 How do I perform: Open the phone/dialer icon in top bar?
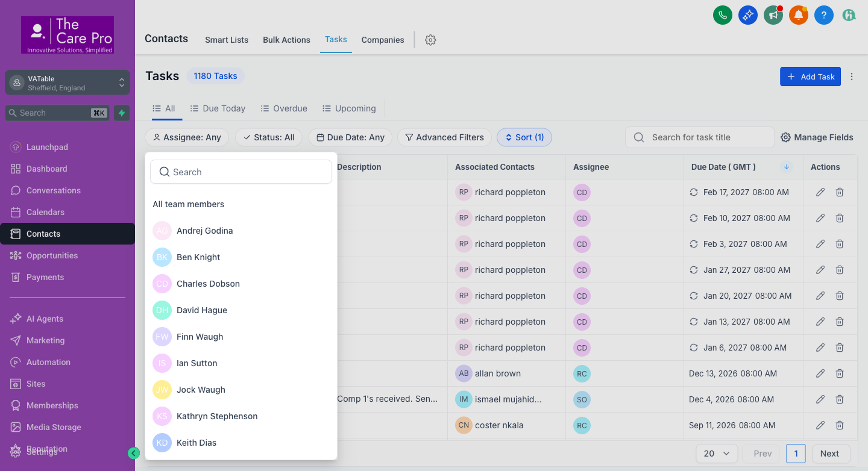click(722, 15)
